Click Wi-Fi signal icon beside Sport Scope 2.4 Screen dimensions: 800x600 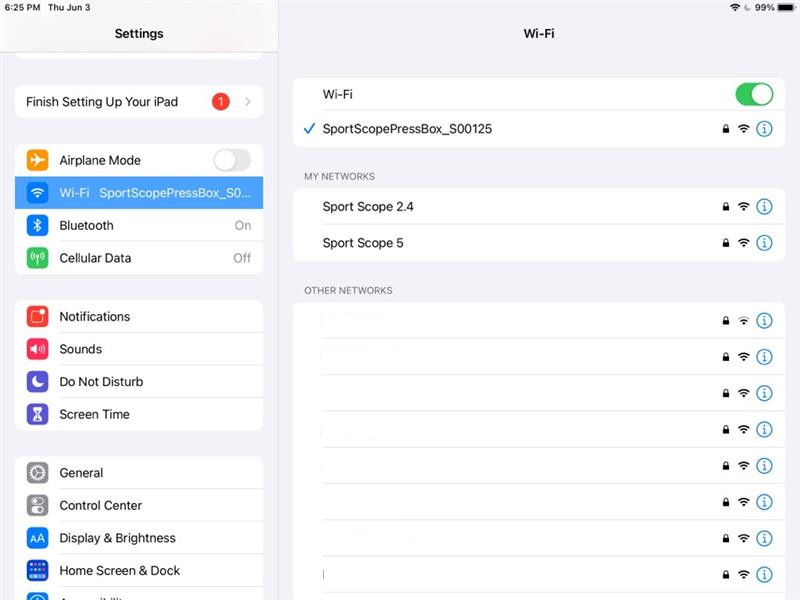point(744,207)
